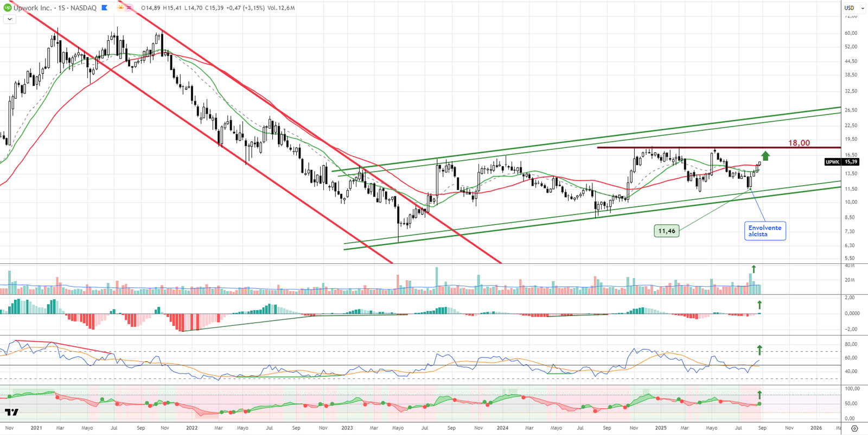Open the USD currency dropdown
Image resolution: width=868 pixels, height=435 pixels.
[x=854, y=8]
